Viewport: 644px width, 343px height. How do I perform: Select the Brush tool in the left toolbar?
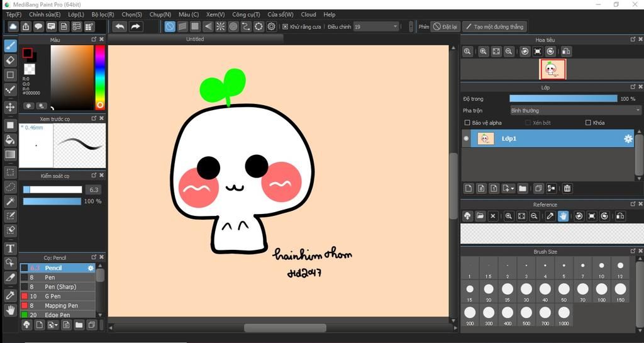coord(10,45)
